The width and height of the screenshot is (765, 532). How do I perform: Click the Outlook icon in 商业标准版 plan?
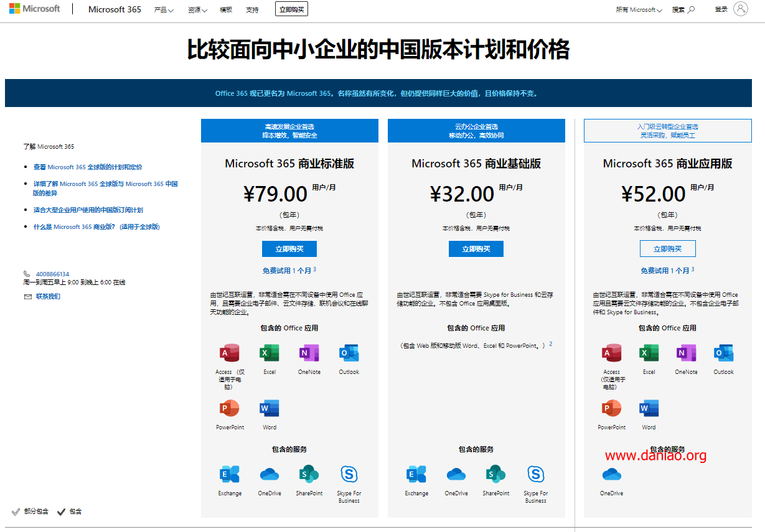point(349,353)
